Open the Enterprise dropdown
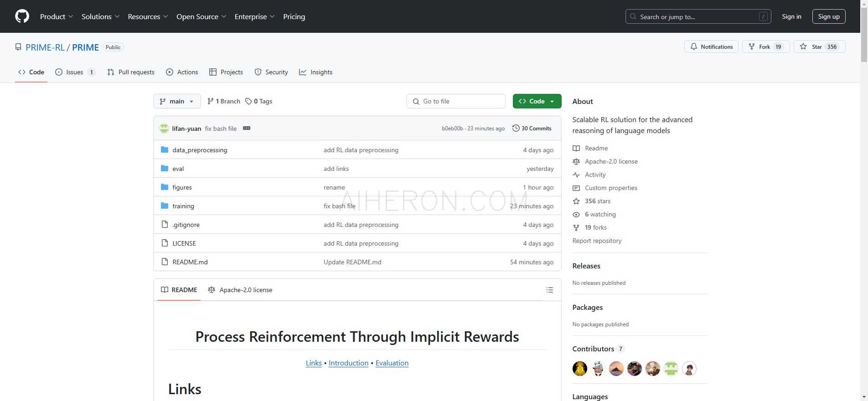868x401 pixels. (x=254, y=16)
